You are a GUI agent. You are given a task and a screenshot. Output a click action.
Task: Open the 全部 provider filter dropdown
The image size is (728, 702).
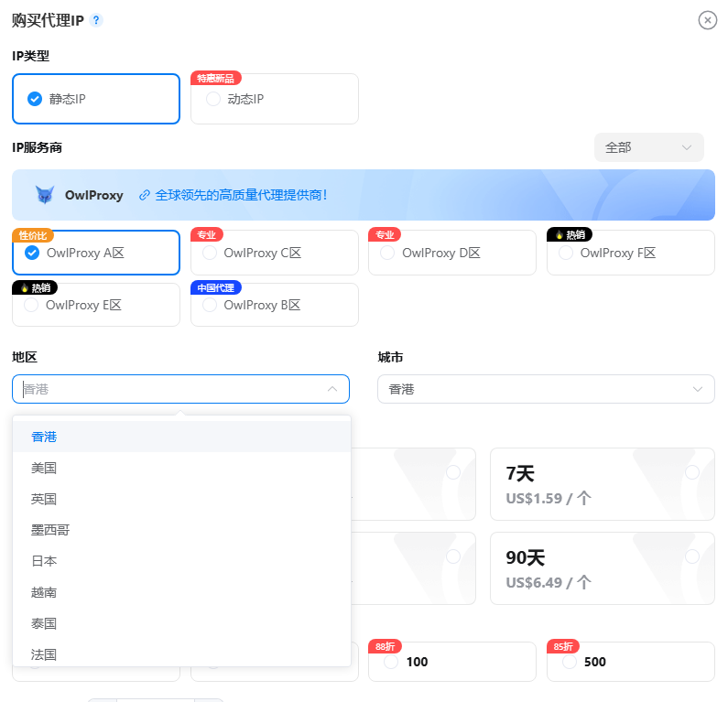click(x=648, y=147)
